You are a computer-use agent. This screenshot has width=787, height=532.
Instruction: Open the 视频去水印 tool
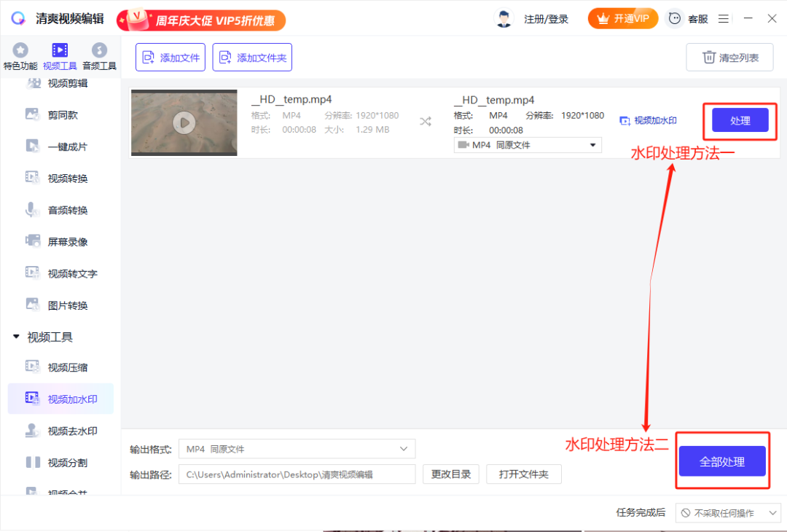point(60,430)
